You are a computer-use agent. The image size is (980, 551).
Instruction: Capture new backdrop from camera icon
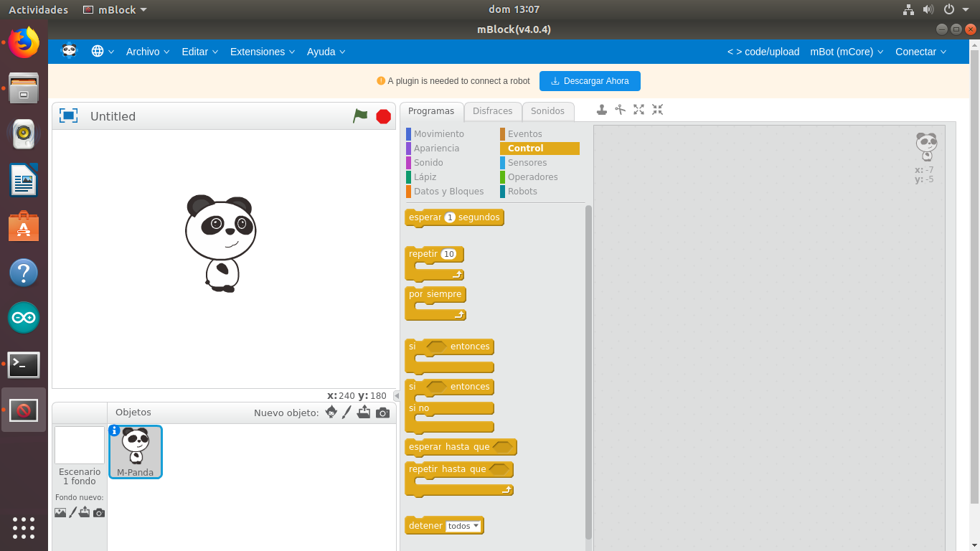click(99, 513)
